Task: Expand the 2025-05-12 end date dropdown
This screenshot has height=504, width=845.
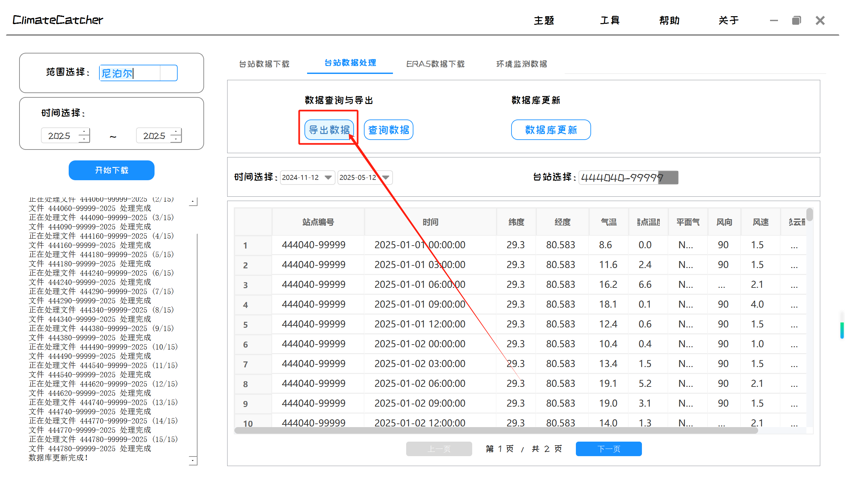Action: coord(385,177)
